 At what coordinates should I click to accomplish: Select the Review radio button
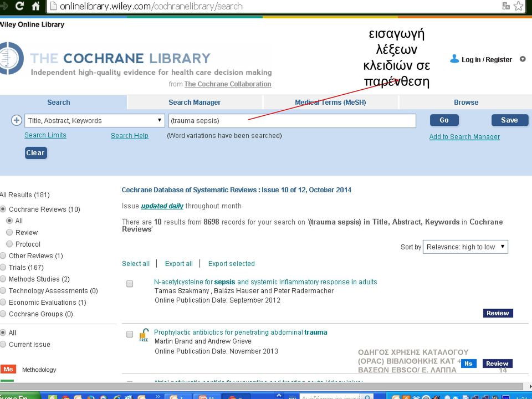(x=9, y=232)
